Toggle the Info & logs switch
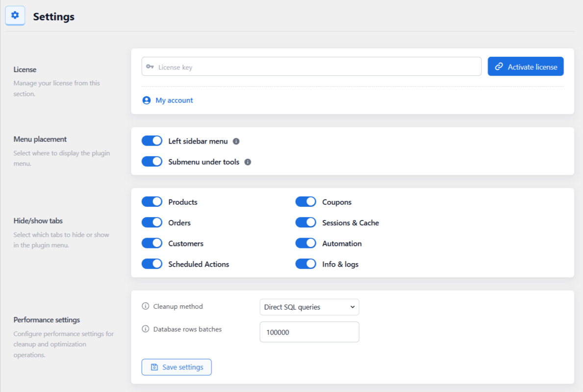 point(306,264)
